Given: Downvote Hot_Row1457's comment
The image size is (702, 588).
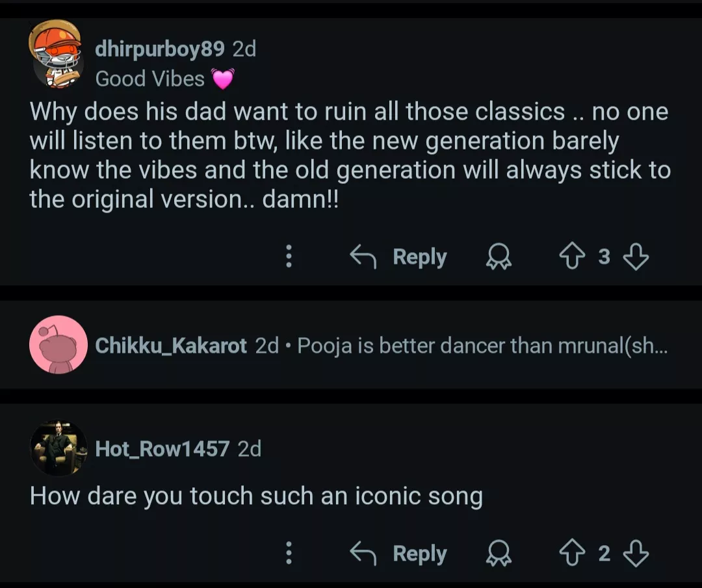Looking at the screenshot, I should [636, 554].
